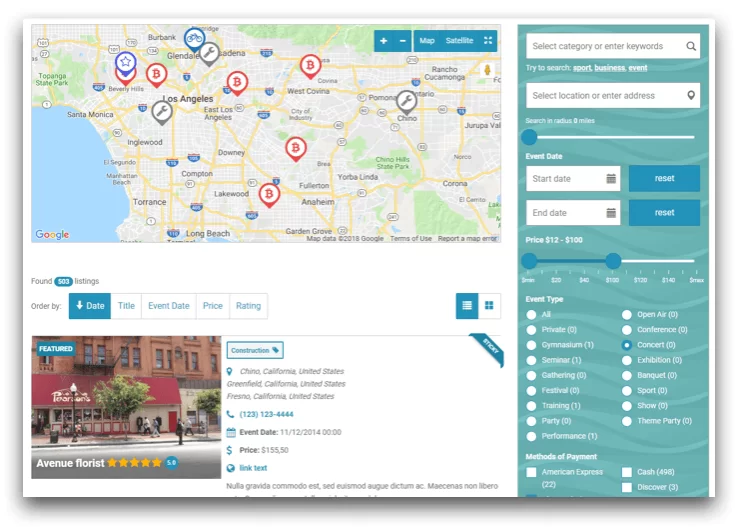
Task: Click the map zoom in plus button
Action: click(384, 41)
